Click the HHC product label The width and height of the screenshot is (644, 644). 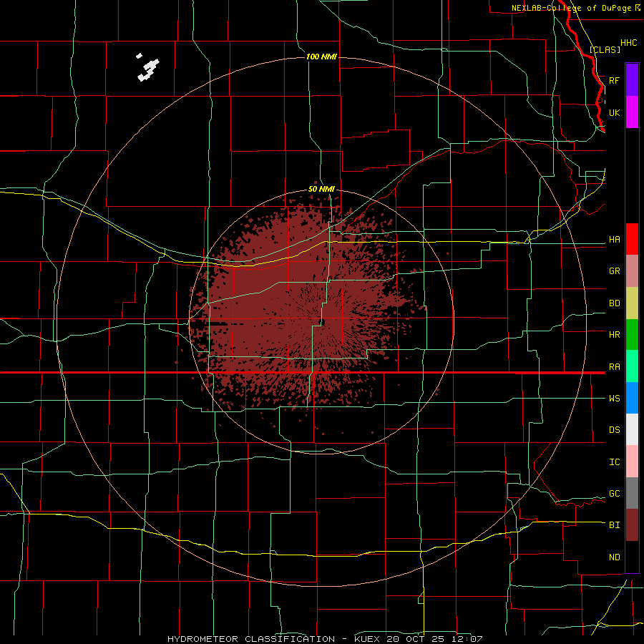pos(628,43)
